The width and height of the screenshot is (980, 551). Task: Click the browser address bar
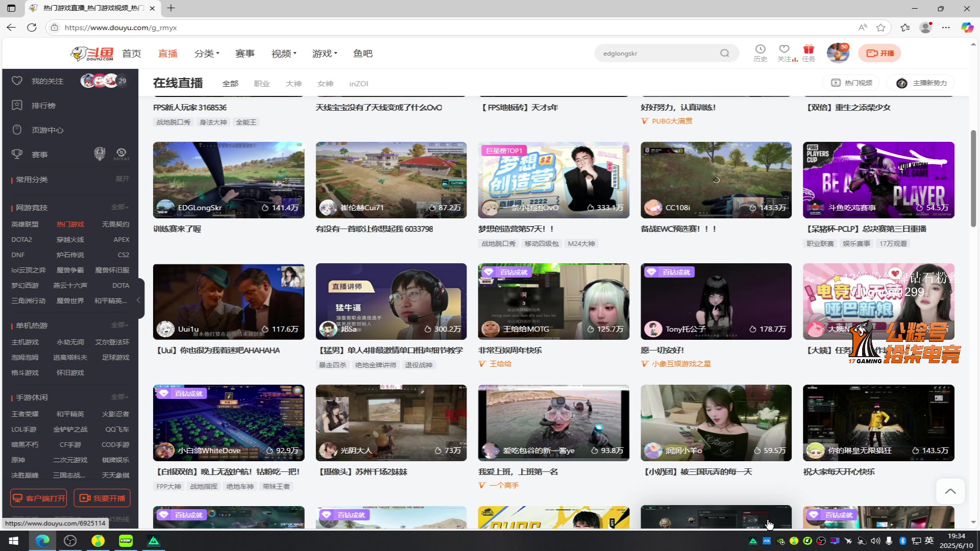click(454, 28)
